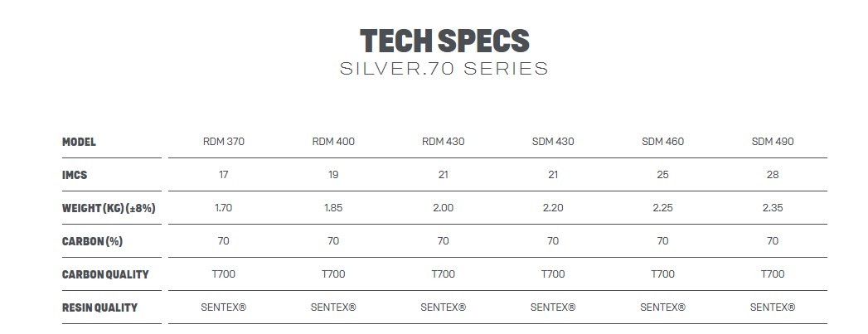
Task: Select the MODEL row label
Action: 80,142
